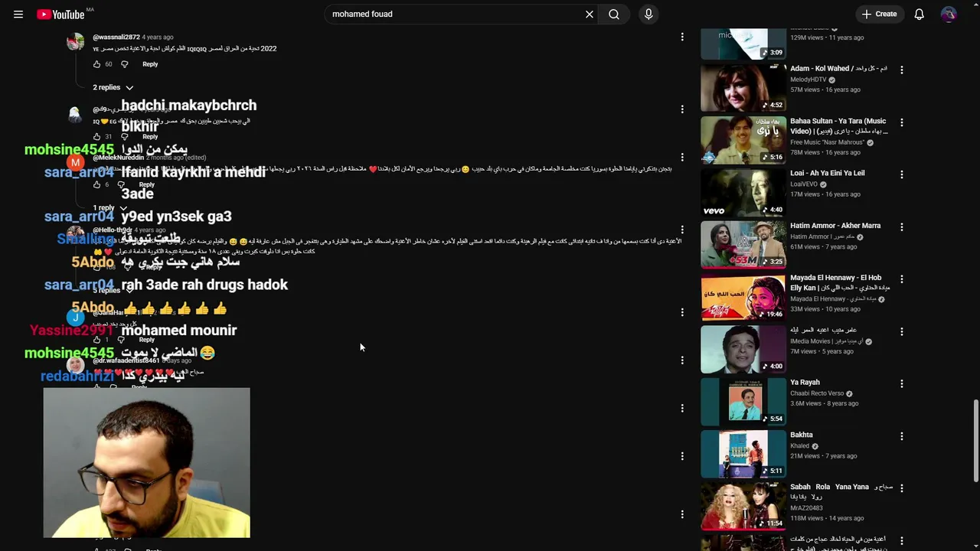Open the Create button
The width and height of the screenshot is (980, 551).
(x=879, y=14)
